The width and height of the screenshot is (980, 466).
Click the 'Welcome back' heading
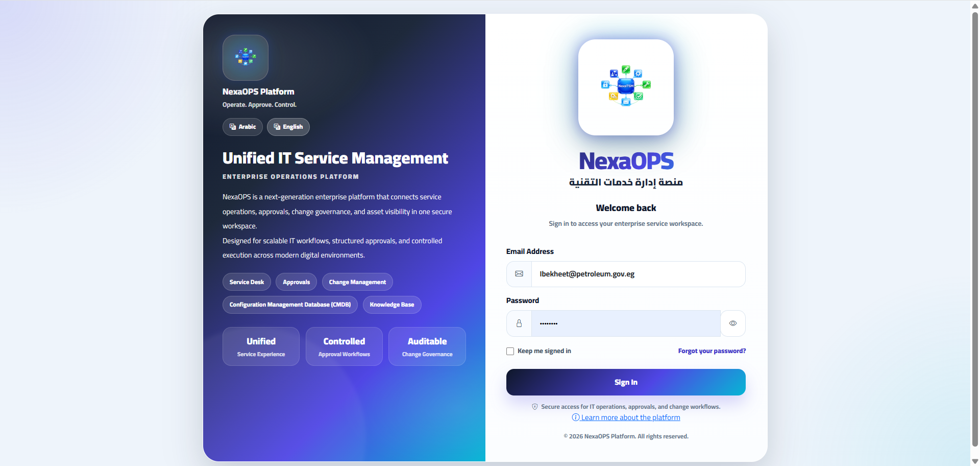point(626,208)
